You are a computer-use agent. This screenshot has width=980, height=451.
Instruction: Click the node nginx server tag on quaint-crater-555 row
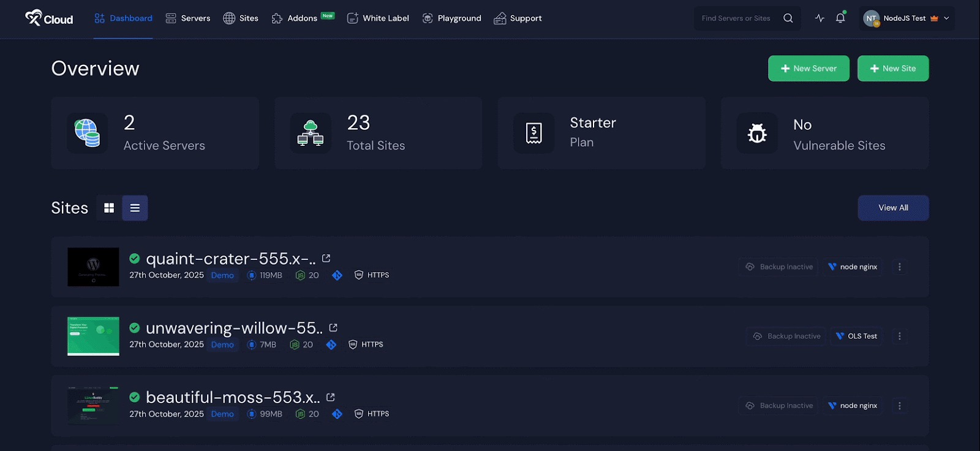(x=853, y=267)
